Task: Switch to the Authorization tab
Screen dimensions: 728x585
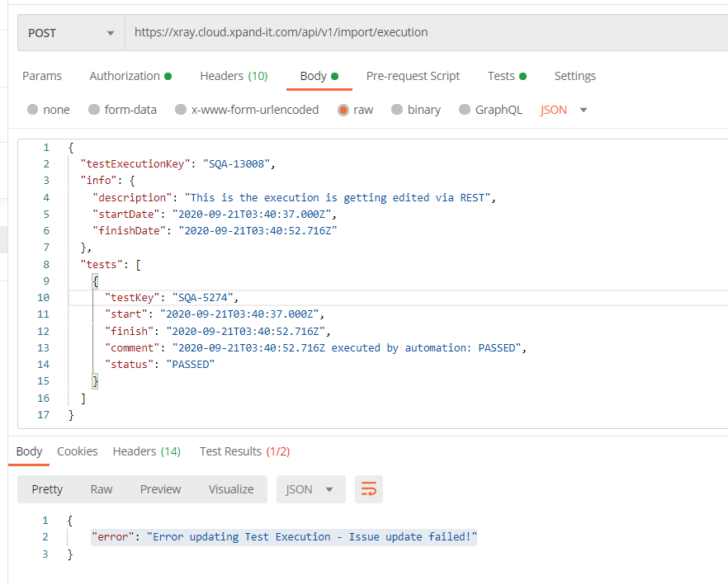Action: coord(125,75)
